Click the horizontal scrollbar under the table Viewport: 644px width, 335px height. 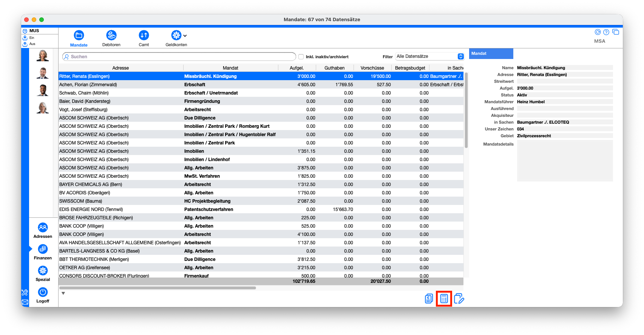158,288
